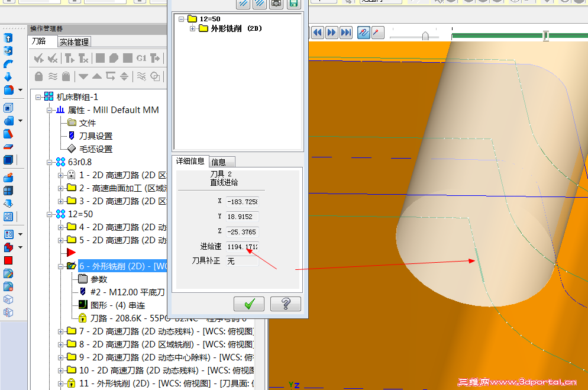Screen dimensions: 588x390
Task: Click the red insert arrow in operations tree
Action: [71, 252]
